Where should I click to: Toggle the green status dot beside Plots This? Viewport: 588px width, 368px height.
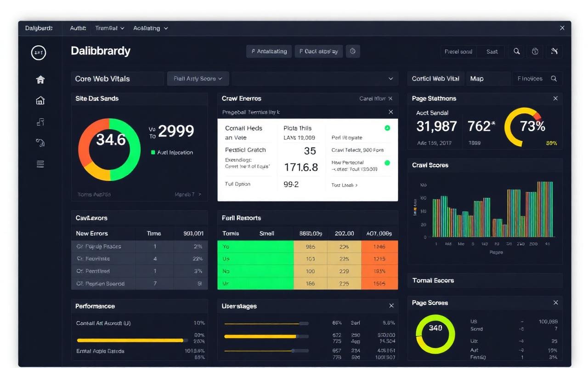387,128
